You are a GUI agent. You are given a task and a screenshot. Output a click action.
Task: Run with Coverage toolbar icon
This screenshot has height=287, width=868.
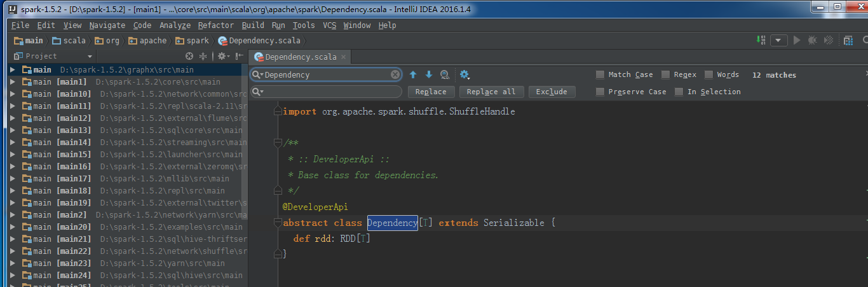pyautogui.click(x=829, y=41)
